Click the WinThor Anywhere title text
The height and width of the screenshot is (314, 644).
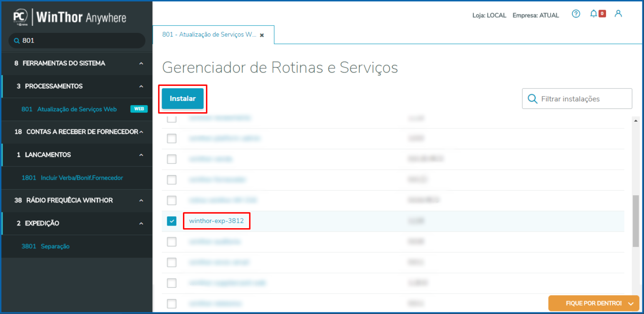[x=81, y=18]
